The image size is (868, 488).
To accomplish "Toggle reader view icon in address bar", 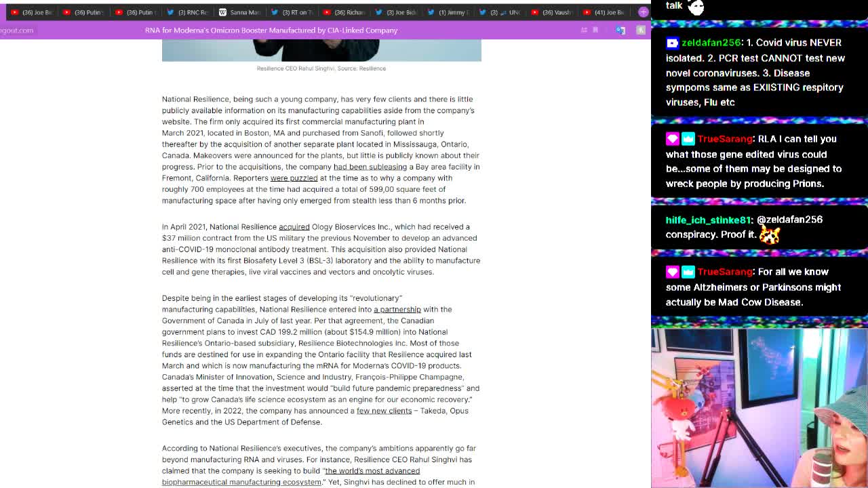I will pyautogui.click(x=584, y=30).
